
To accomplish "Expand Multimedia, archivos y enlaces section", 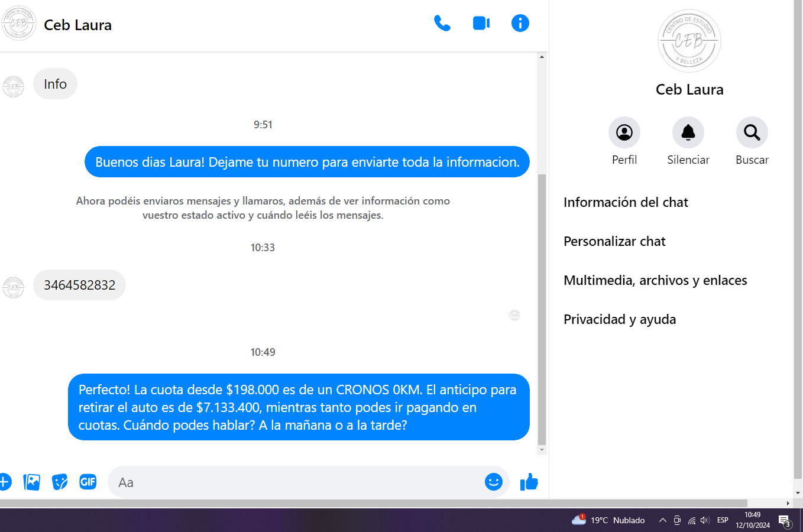I will point(655,281).
